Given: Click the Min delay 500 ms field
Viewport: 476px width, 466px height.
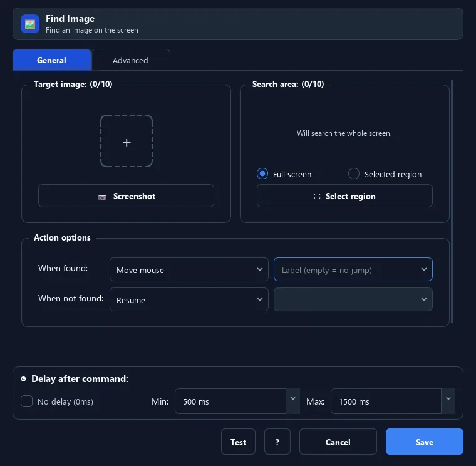Looking at the screenshot, I should point(230,401).
